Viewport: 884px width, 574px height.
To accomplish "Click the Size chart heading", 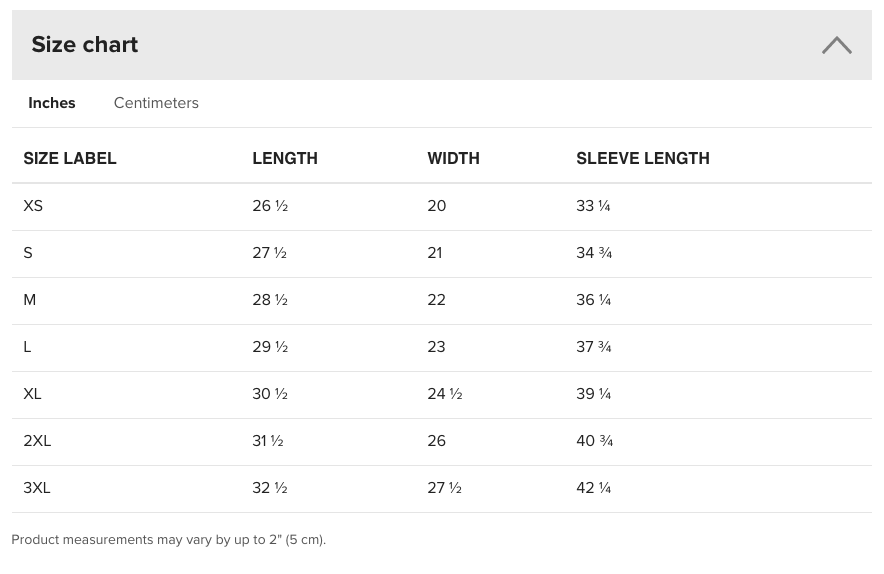I will 85,45.
